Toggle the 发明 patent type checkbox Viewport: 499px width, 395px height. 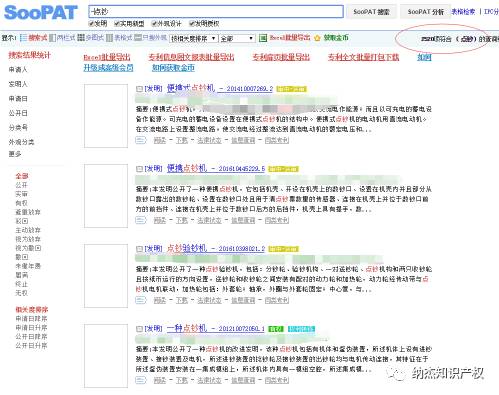pyautogui.click(x=91, y=23)
